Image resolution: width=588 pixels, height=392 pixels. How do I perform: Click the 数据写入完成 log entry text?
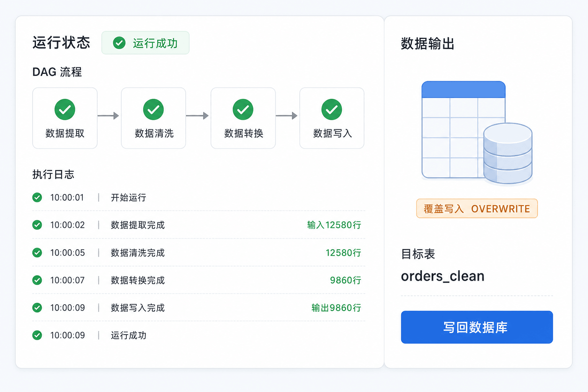[138, 308]
